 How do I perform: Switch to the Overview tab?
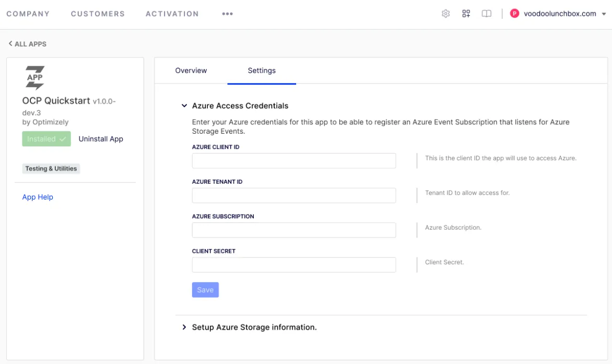(191, 71)
